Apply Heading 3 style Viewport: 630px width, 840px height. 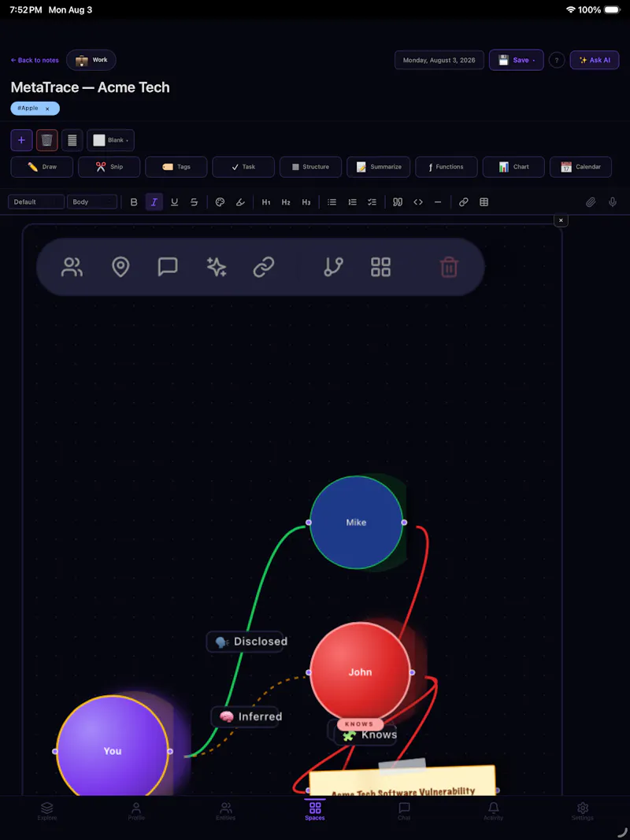coord(306,202)
